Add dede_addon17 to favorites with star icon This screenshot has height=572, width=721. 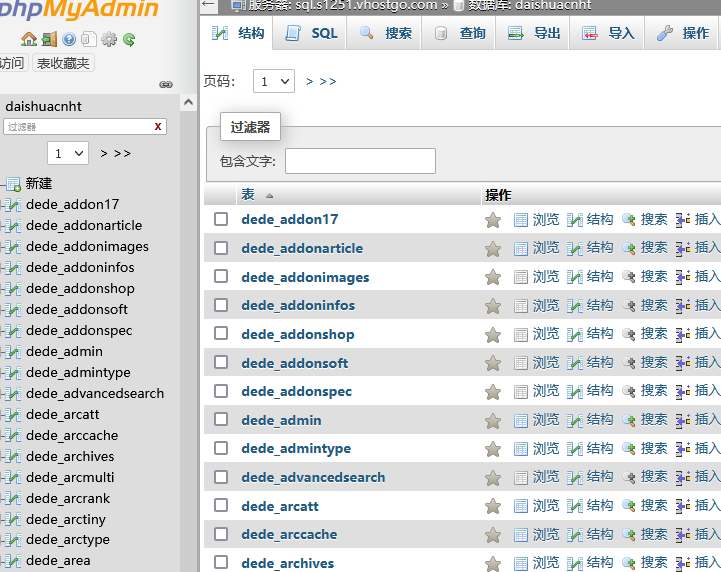[493, 220]
